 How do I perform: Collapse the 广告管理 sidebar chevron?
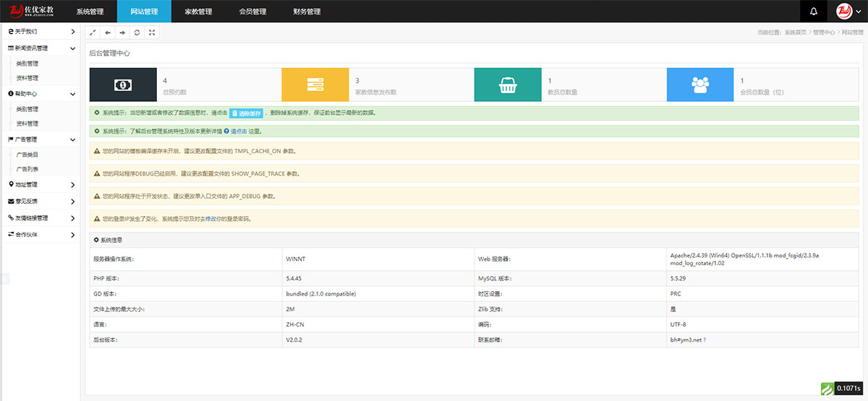pos(73,139)
